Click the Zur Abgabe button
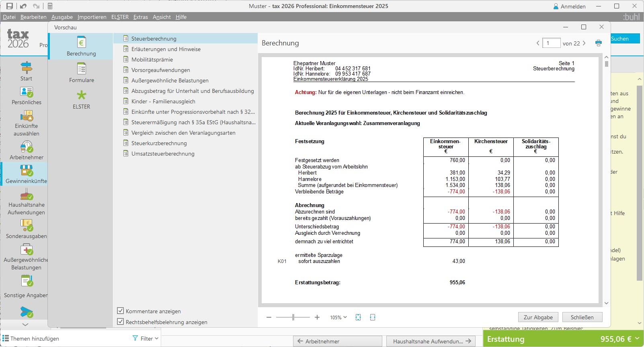644x347 pixels. 538,317
